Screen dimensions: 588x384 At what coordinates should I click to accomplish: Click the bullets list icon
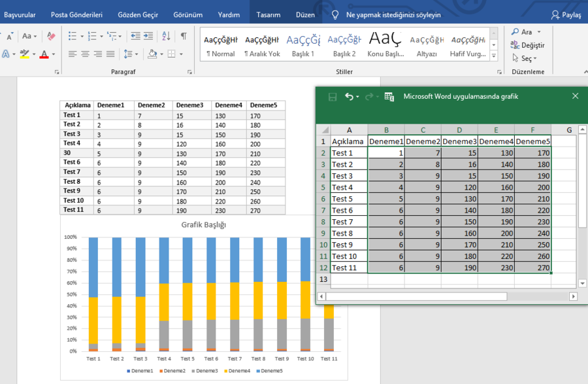coord(73,36)
